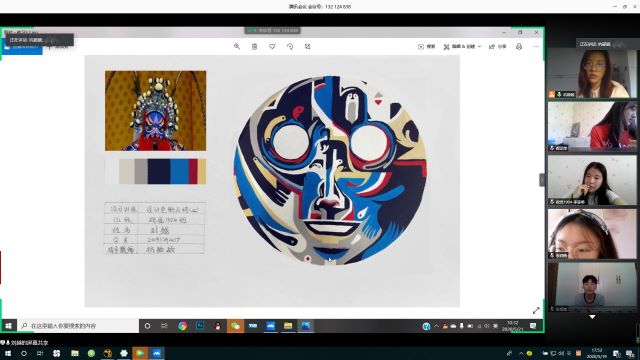This screenshot has height=360, width=640.
Task: Expand photo to fullscreen with diagonal arrow icon
Action: pyautogui.click(x=536, y=311)
